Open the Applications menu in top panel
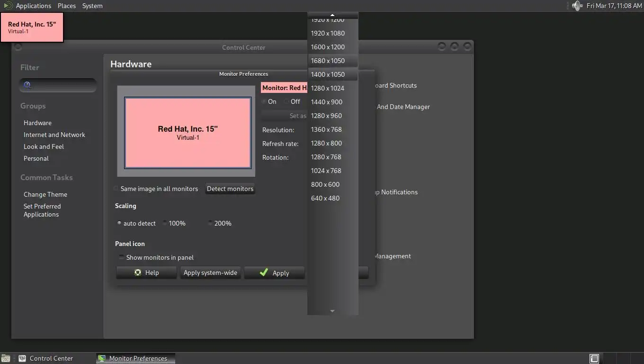 click(x=33, y=6)
